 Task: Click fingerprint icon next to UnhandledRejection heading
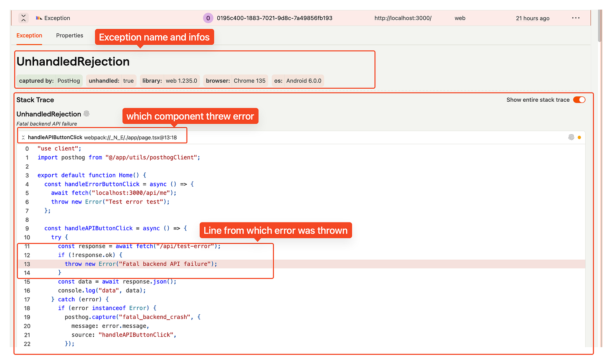point(86,114)
